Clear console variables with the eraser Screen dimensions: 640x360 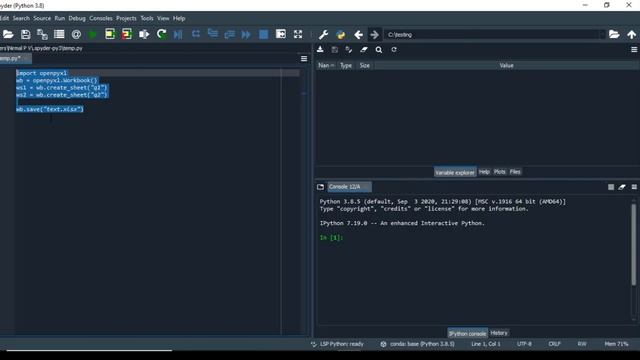coord(622,187)
